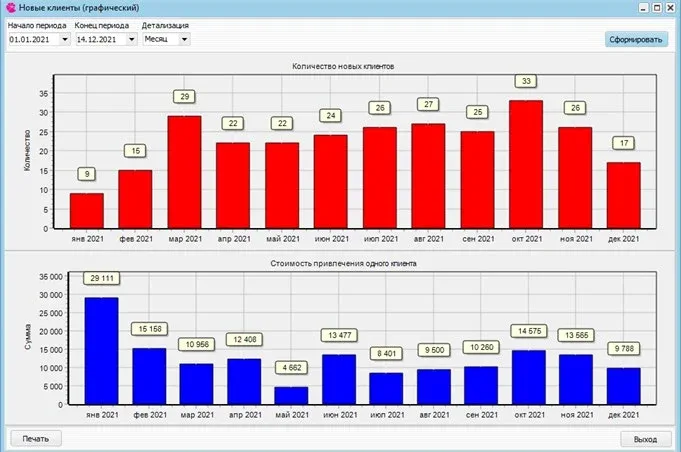
Task: Click the 14 575 label above окт 2021
Action: [x=529, y=331]
